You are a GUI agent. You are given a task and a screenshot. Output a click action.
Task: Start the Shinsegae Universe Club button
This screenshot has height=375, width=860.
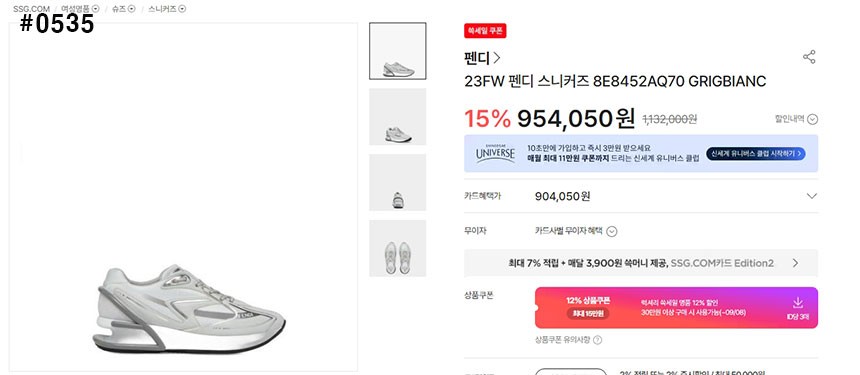coord(755,154)
